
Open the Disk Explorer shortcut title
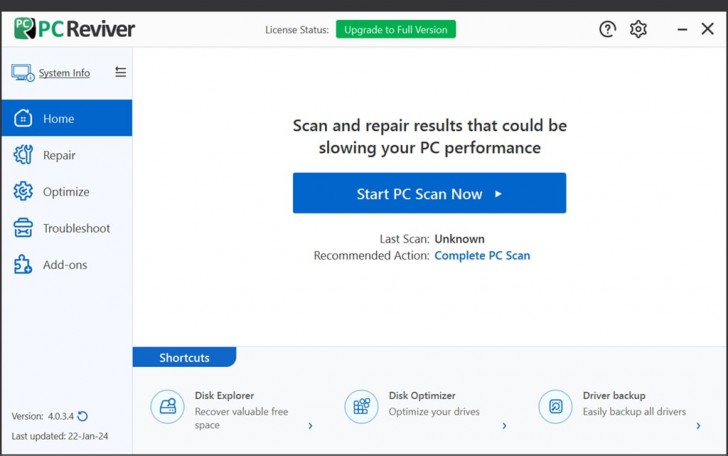tap(224, 396)
